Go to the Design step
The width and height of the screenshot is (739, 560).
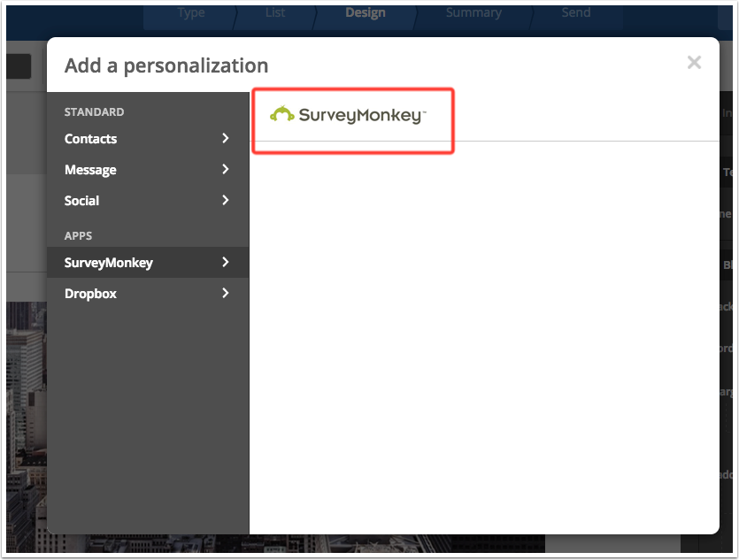click(366, 12)
